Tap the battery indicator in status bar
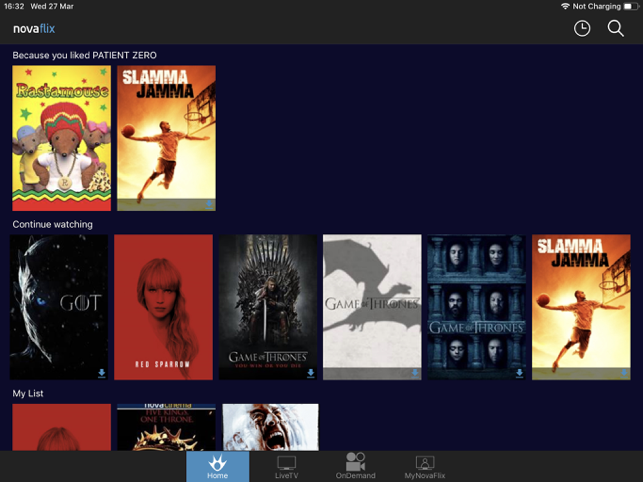The width and height of the screenshot is (643, 482). tap(631, 6)
